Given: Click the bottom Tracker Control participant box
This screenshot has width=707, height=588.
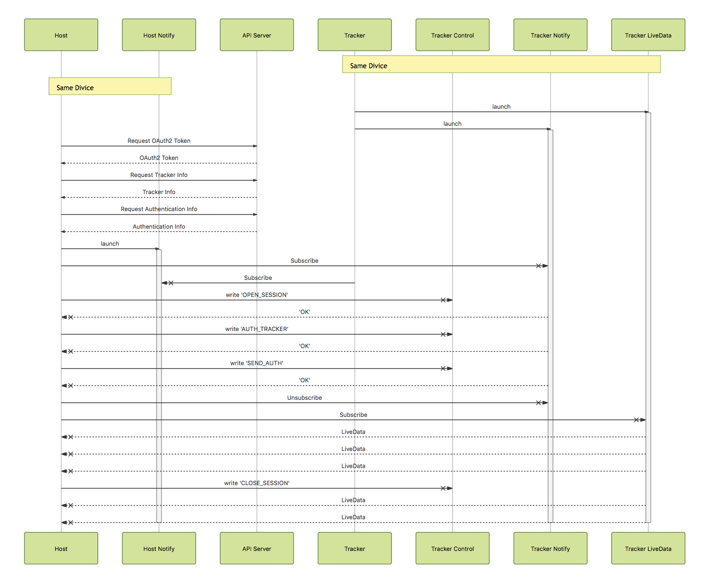Looking at the screenshot, I should coord(452,549).
